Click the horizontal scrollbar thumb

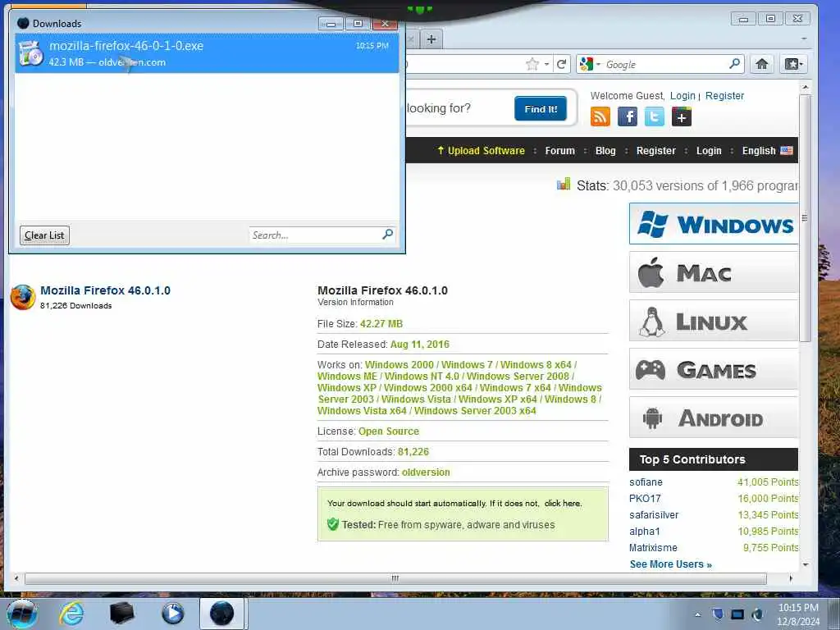click(x=395, y=578)
